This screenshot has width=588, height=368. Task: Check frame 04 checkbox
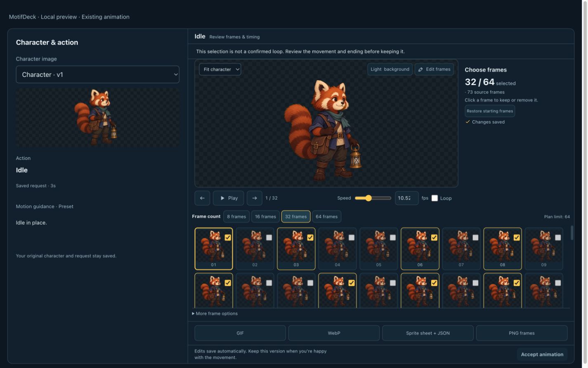(x=352, y=237)
